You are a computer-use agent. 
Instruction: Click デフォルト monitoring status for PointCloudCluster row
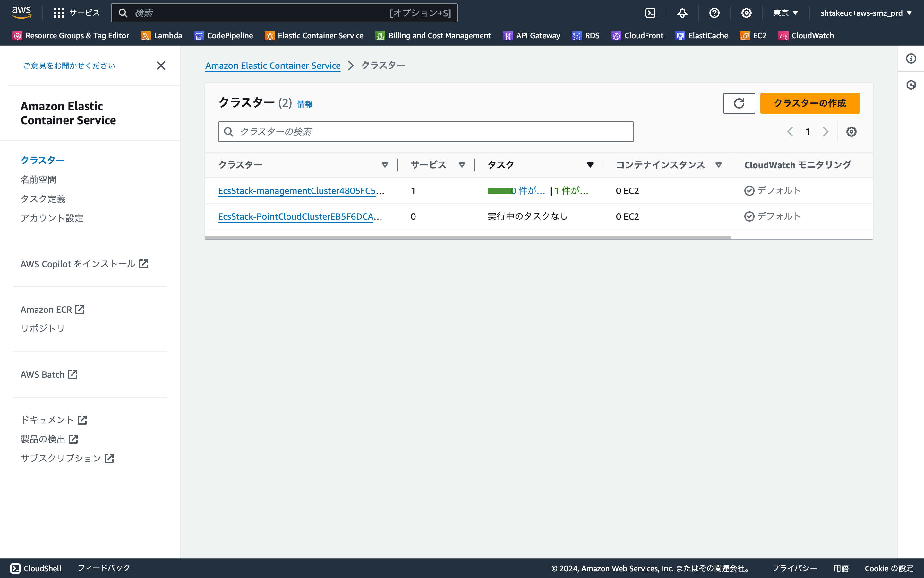coord(773,216)
